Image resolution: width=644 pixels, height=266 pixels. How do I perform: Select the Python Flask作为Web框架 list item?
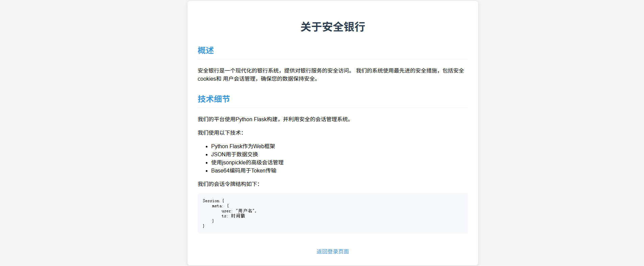(243, 146)
